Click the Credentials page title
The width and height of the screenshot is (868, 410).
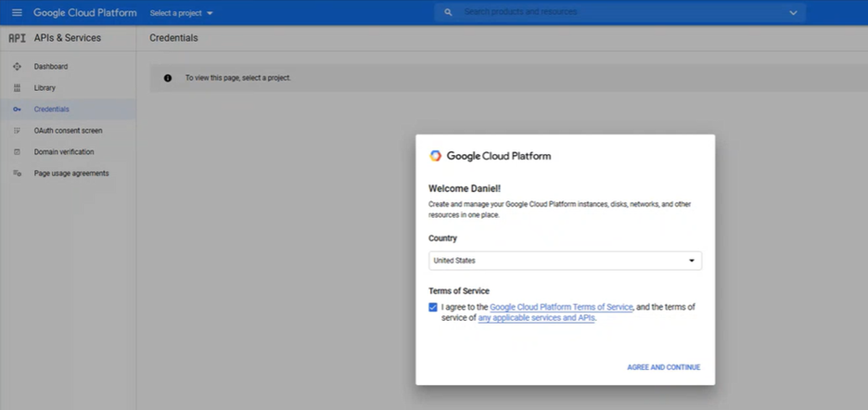point(173,38)
